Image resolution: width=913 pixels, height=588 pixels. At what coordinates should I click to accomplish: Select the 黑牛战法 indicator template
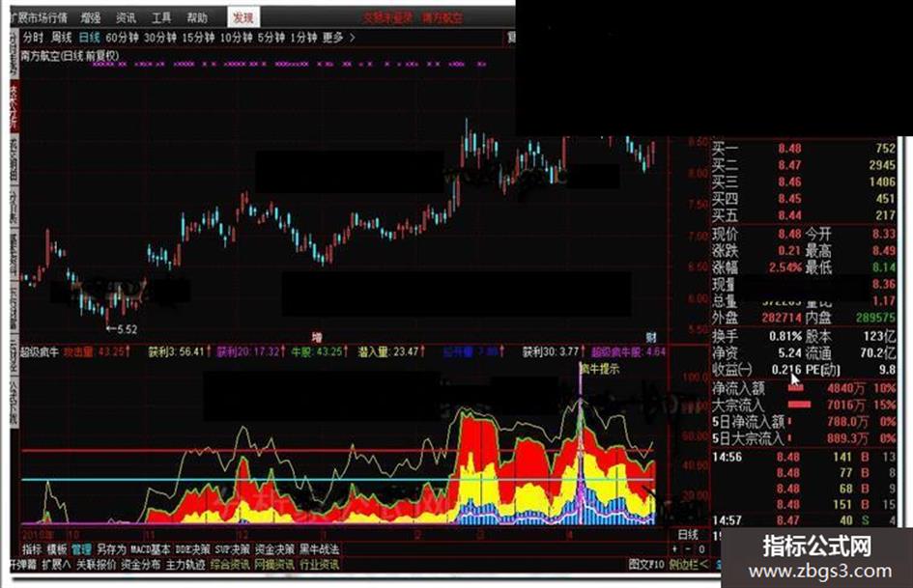(x=319, y=549)
